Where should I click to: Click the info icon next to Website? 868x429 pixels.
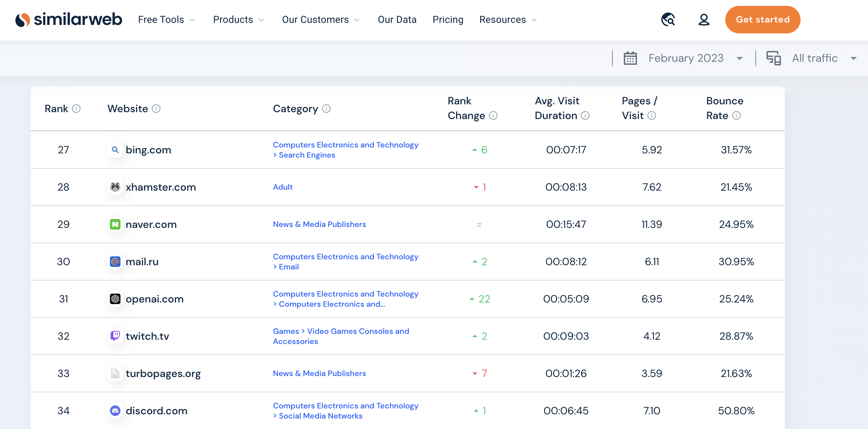pyautogui.click(x=156, y=109)
